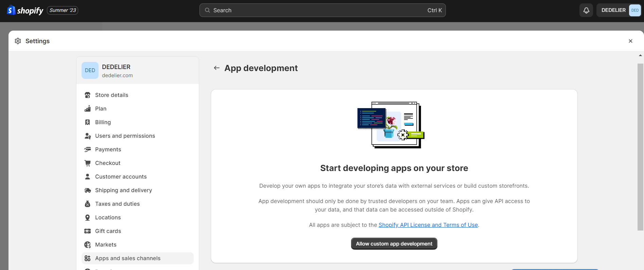Image resolution: width=644 pixels, height=270 pixels.
Task: Open Taxes and duties settings
Action: click(x=138, y=204)
